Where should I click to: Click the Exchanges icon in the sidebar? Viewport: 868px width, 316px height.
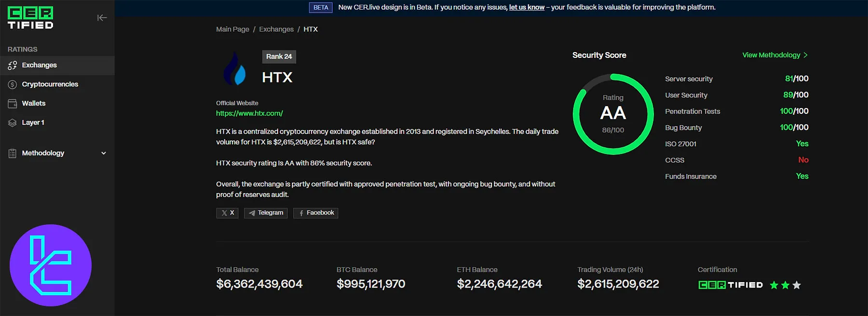[x=13, y=65]
